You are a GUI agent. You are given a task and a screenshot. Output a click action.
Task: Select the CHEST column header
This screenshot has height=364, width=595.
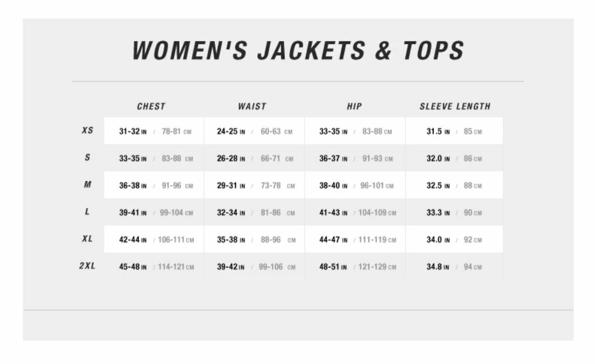point(151,107)
